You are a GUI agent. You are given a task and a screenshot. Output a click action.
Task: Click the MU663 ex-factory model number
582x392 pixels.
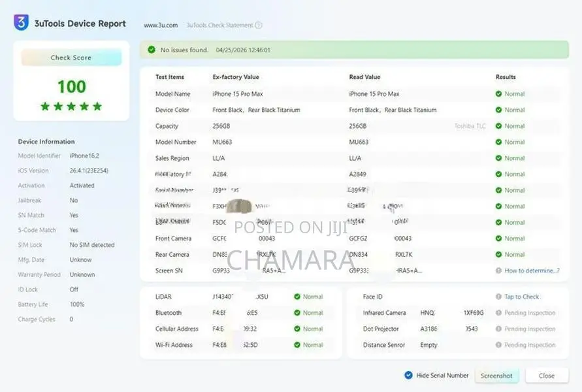tap(222, 142)
